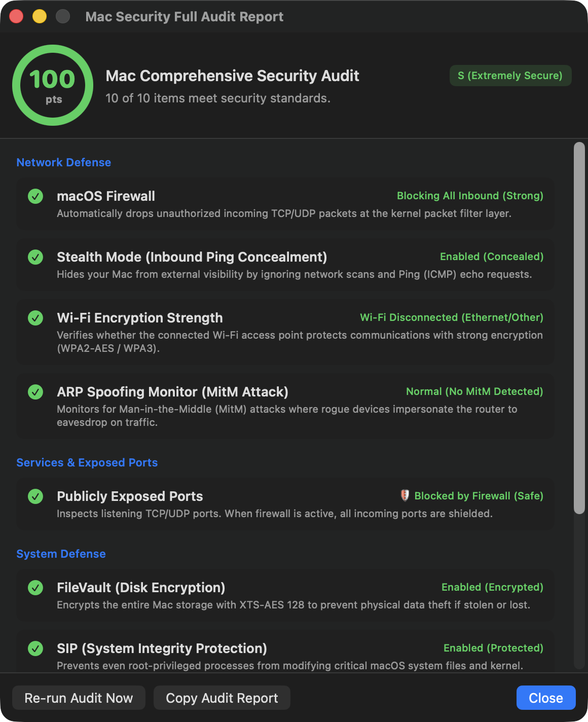The width and height of the screenshot is (588, 722).
Task: Click the yellow minimize window button
Action: pyautogui.click(x=40, y=16)
